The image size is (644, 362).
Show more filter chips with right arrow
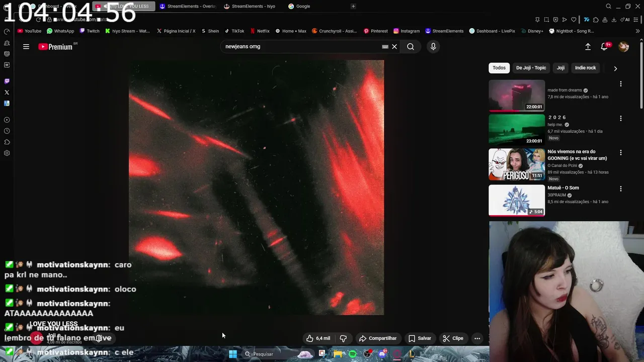[x=615, y=68]
